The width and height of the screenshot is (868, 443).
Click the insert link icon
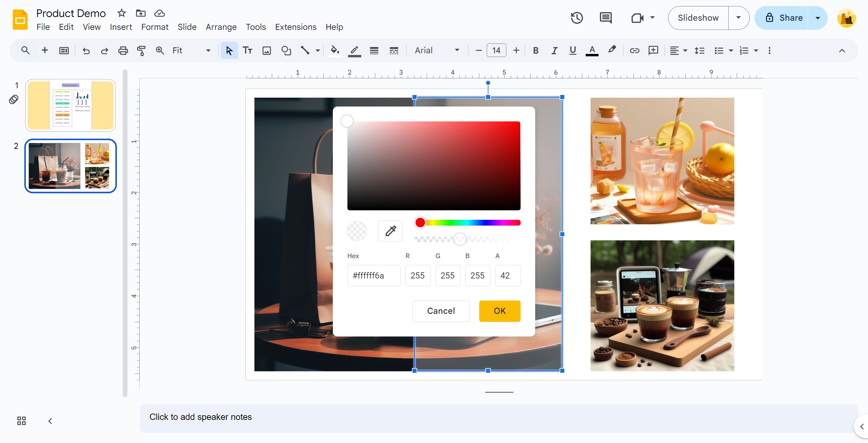634,51
